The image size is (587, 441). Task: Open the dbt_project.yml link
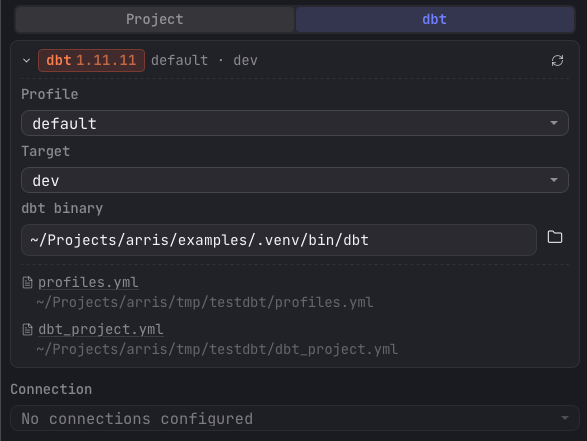tap(101, 329)
